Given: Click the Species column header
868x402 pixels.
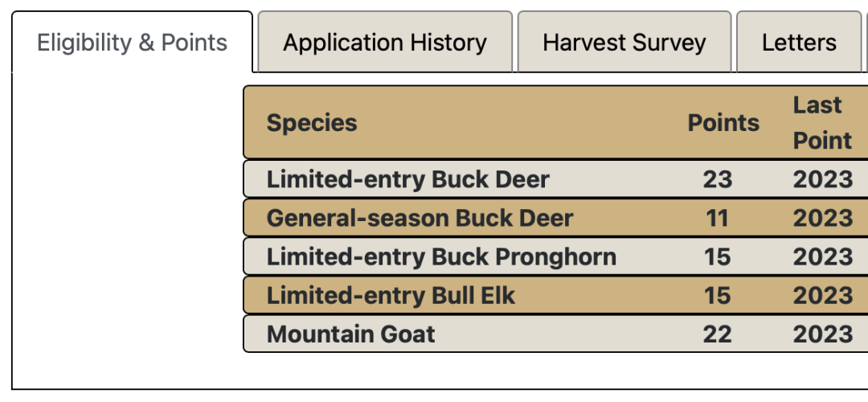Looking at the screenshot, I should coord(312,122).
